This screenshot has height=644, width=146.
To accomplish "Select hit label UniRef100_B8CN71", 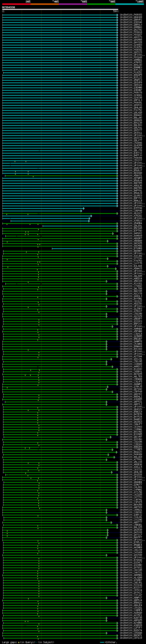I will (x=131, y=636).
